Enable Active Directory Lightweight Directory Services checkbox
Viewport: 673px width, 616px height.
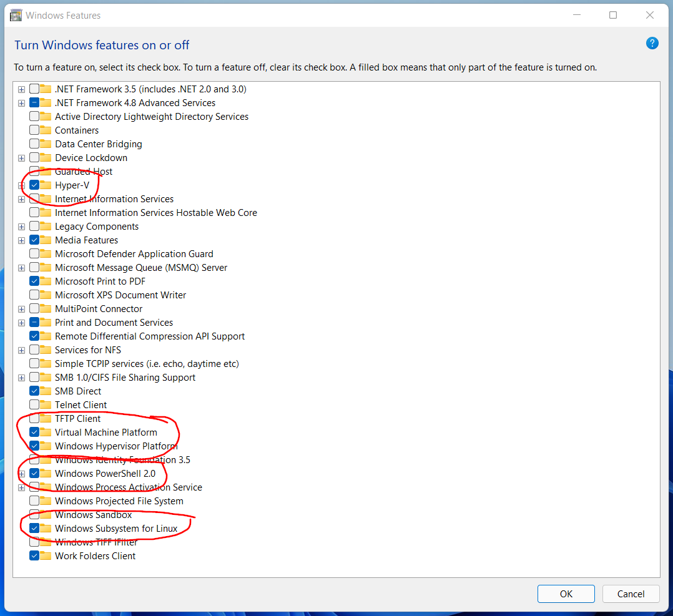pyautogui.click(x=34, y=116)
